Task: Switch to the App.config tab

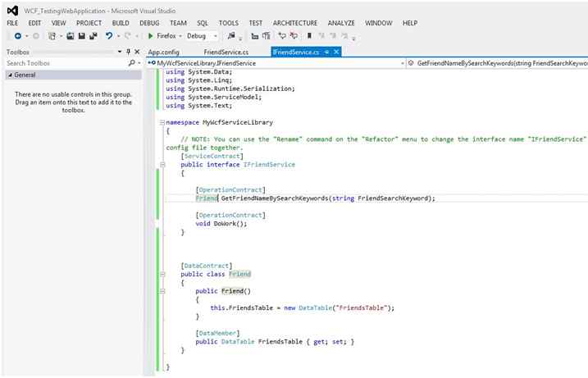Action: pyautogui.click(x=164, y=52)
